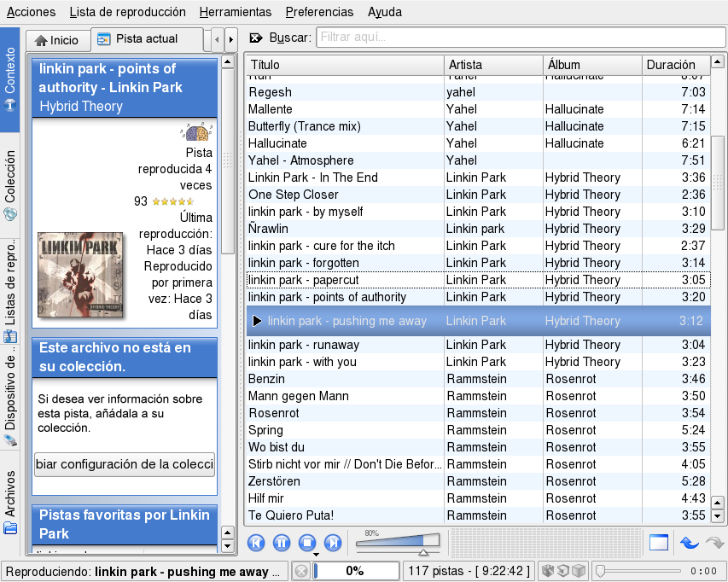The image size is (728, 582).
Task: Click the track position slider handle
Action: click(x=600, y=570)
